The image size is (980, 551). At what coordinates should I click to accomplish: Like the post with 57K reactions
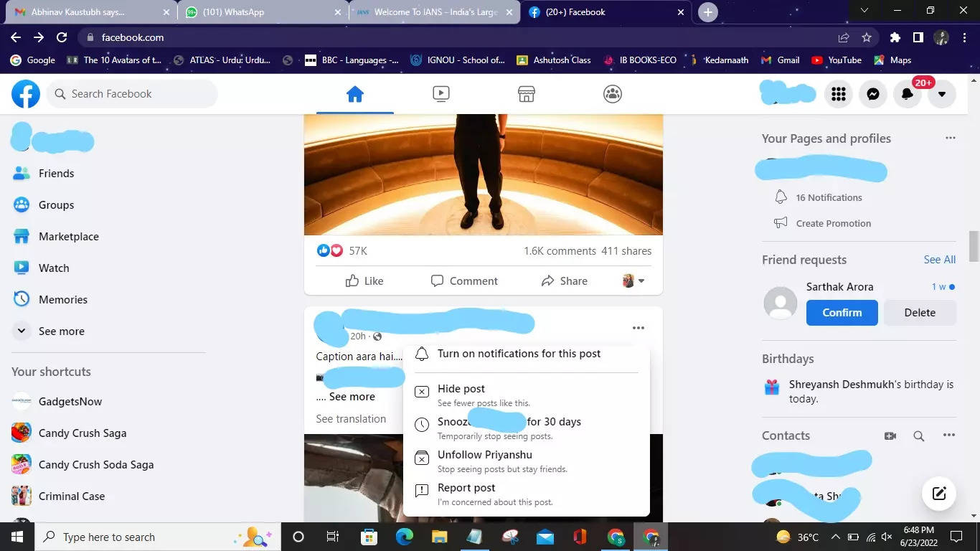364,281
